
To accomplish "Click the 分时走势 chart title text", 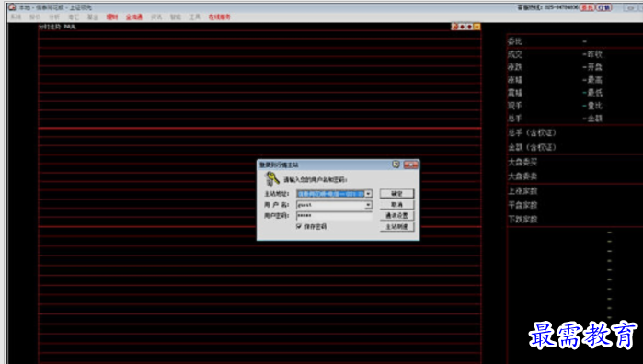I will (50, 27).
